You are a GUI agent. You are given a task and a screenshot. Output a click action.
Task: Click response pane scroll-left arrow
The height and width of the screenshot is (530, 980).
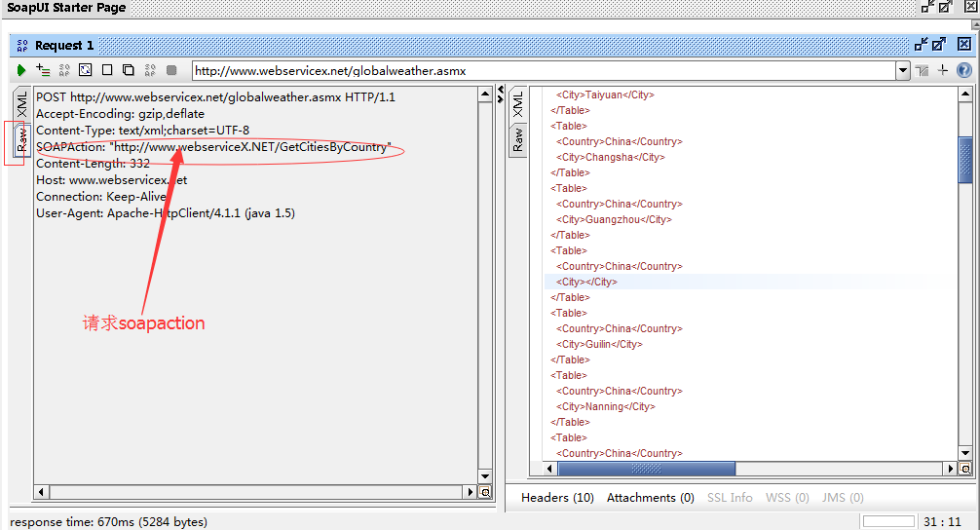550,468
